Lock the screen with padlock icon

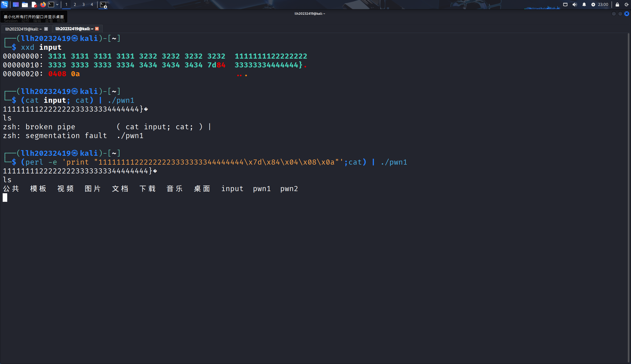tap(617, 4)
